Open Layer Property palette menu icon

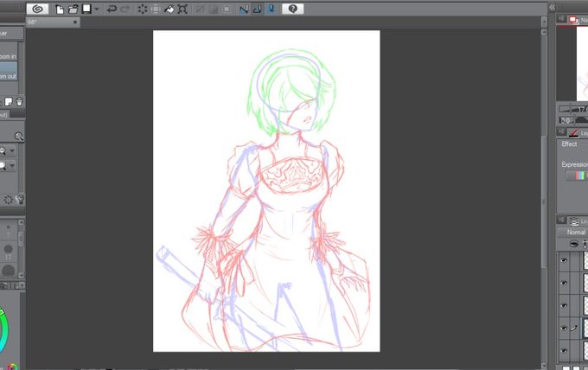(x=561, y=131)
